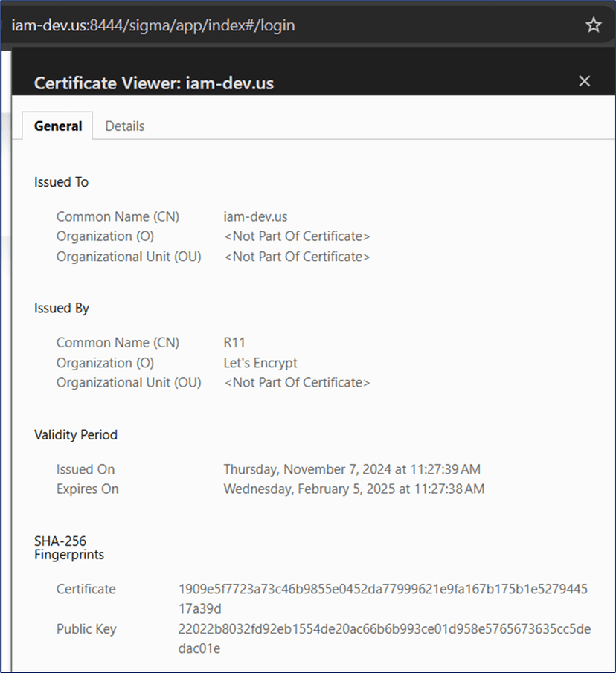Click the Issued On date November 7, 2024
616x673 pixels.
point(351,469)
